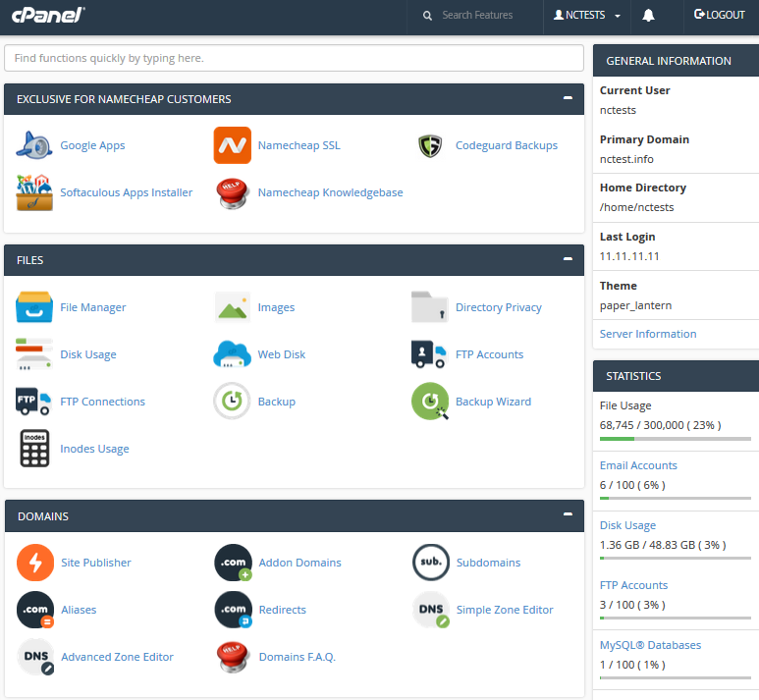
Task: Open the File Manager icon
Action: point(34,307)
